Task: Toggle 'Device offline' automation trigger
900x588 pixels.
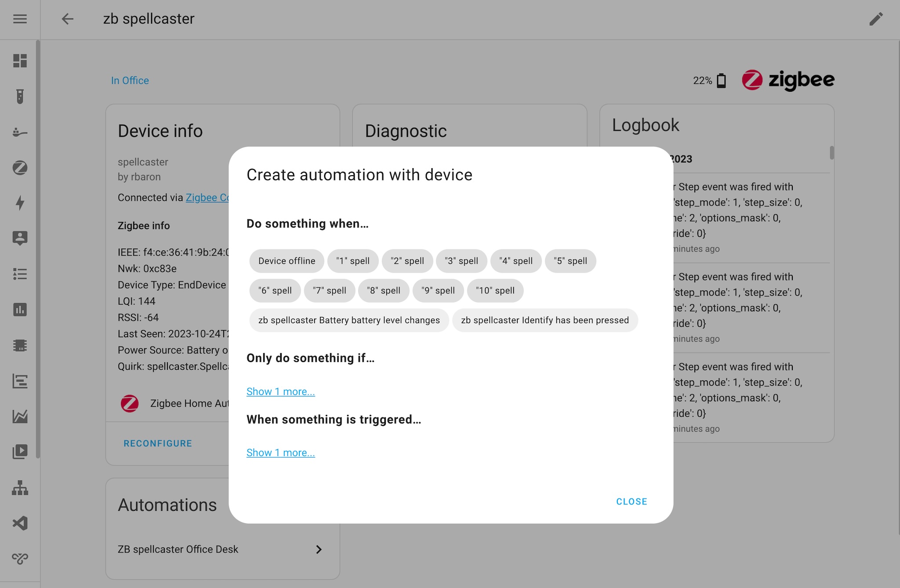Action: (x=287, y=260)
